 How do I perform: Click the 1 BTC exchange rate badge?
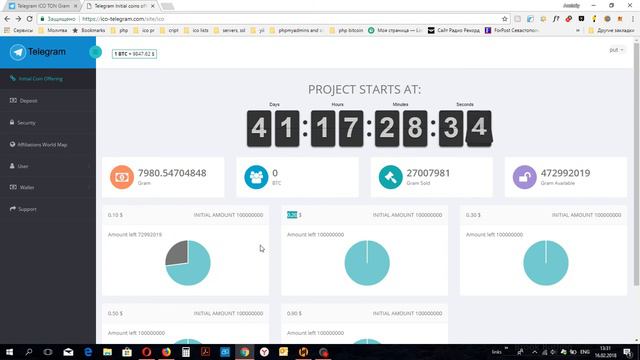[x=134, y=54]
